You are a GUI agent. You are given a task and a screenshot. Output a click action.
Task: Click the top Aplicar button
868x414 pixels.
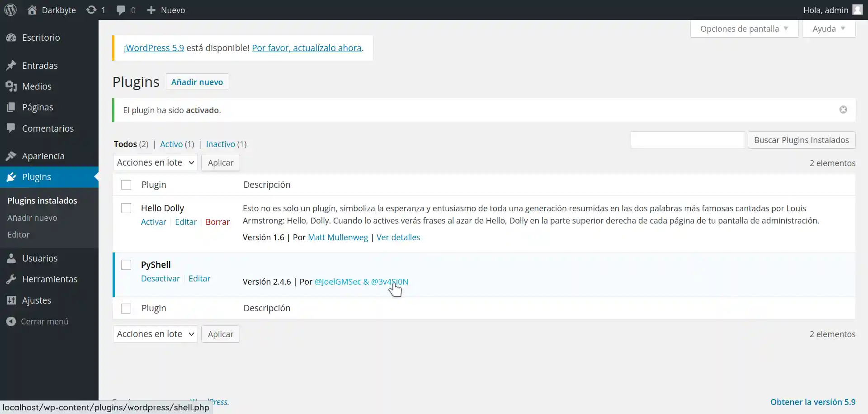[x=221, y=162]
